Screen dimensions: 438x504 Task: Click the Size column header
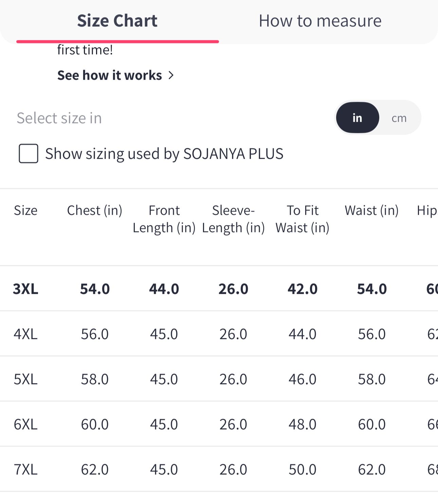pos(25,210)
